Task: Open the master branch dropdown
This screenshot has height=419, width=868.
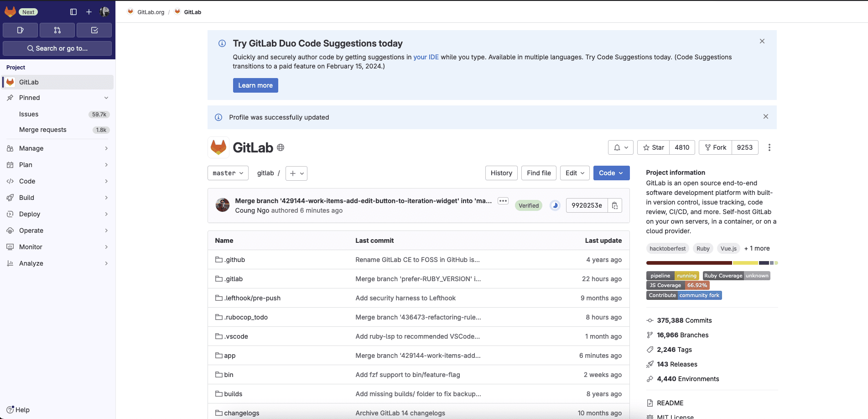Action: click(228, 173)
